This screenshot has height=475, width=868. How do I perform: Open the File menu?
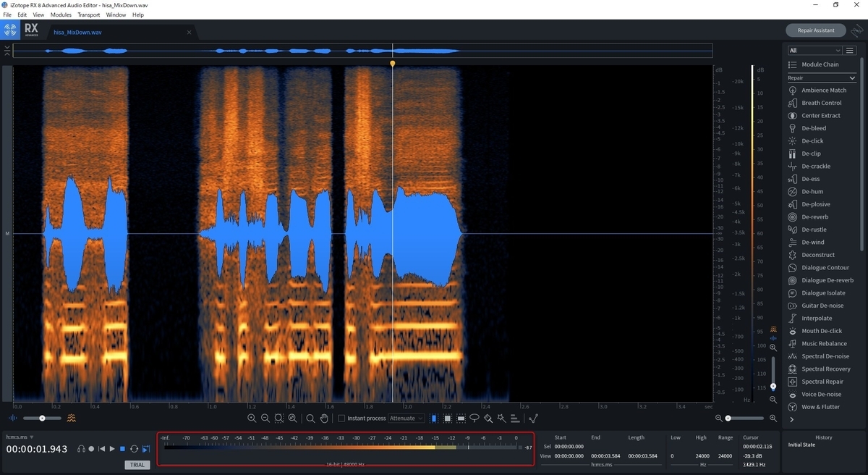[7, 14]
